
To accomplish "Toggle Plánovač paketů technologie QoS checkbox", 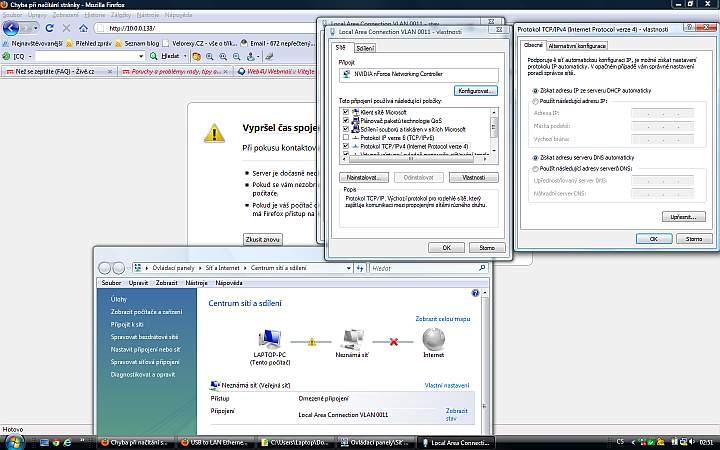I will click(x=346, y=120).
